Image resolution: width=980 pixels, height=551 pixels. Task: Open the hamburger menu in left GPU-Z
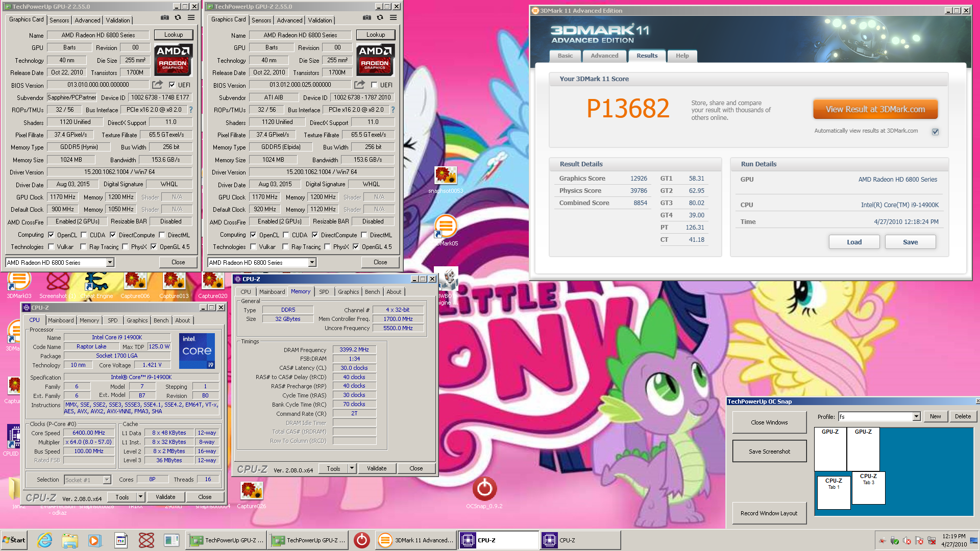click(x=191, y=18)
